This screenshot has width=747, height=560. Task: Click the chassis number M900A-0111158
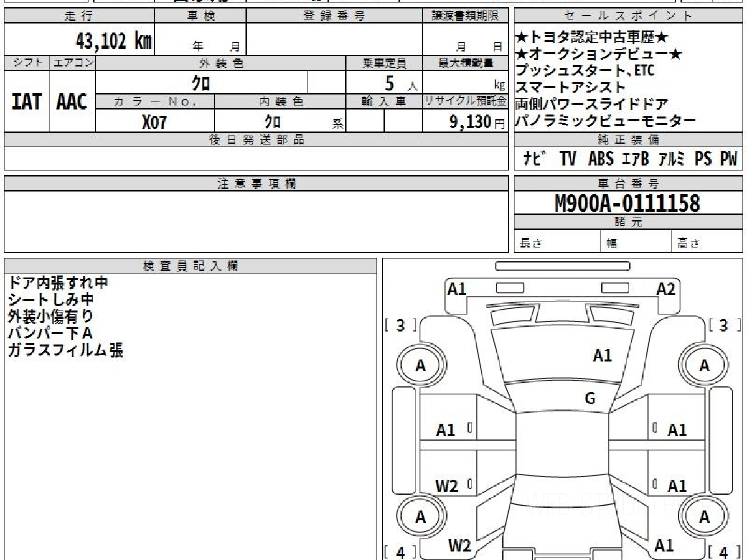[627, 203]
